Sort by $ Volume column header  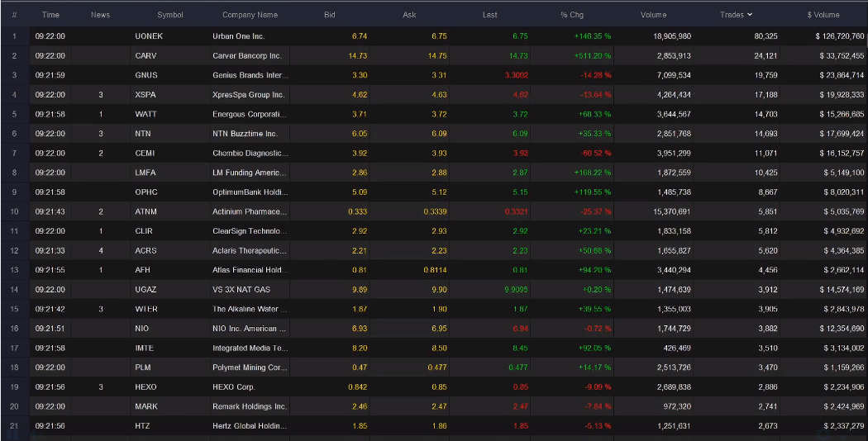823,15
